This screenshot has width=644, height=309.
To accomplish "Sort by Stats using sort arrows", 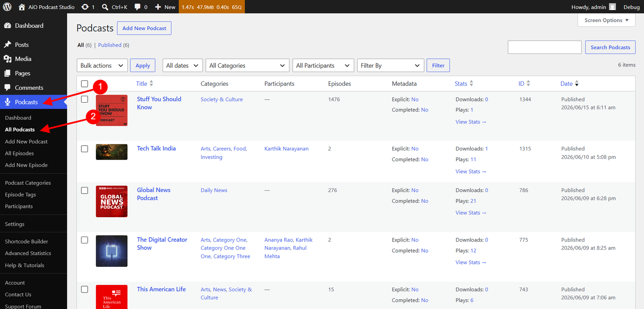I will 471,84.
